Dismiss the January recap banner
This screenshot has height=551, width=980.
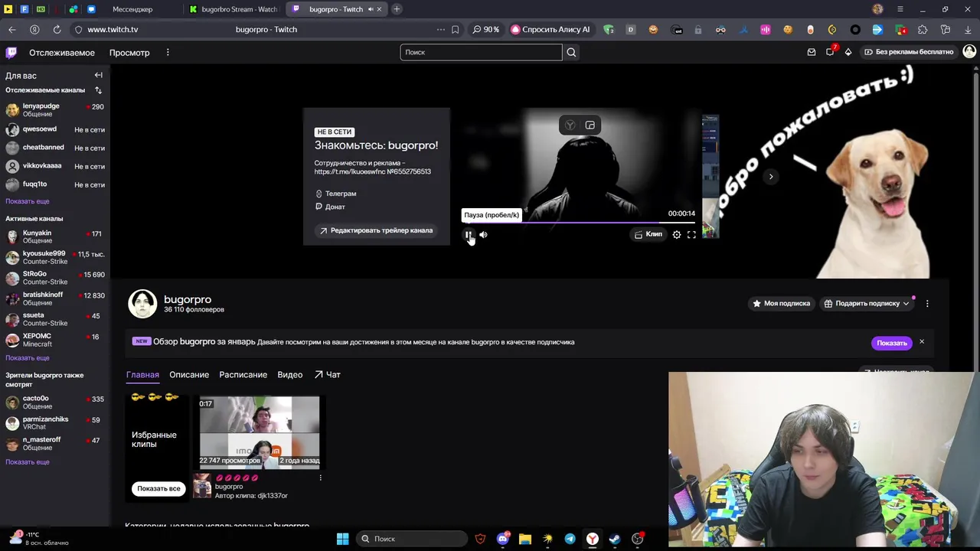(x=922, y=342)
